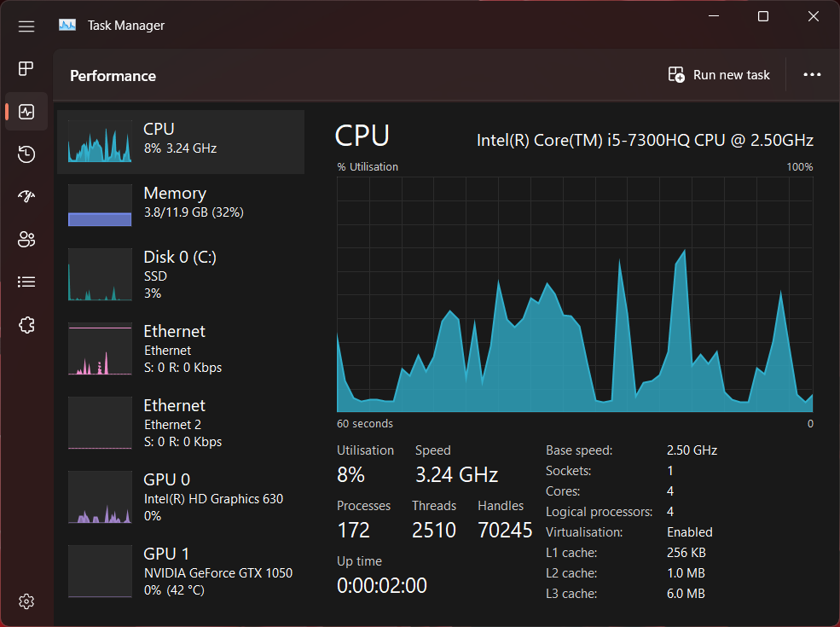Select the Performance page icon
Image resolution: width=840 pixels, height=627 pixels.
point(26,112)
